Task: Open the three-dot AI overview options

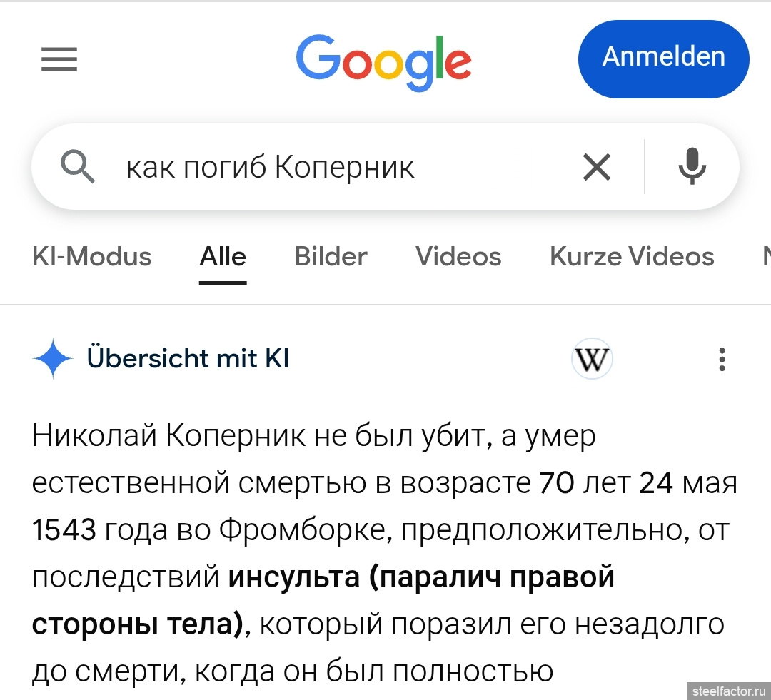Action: pos(722,360)
